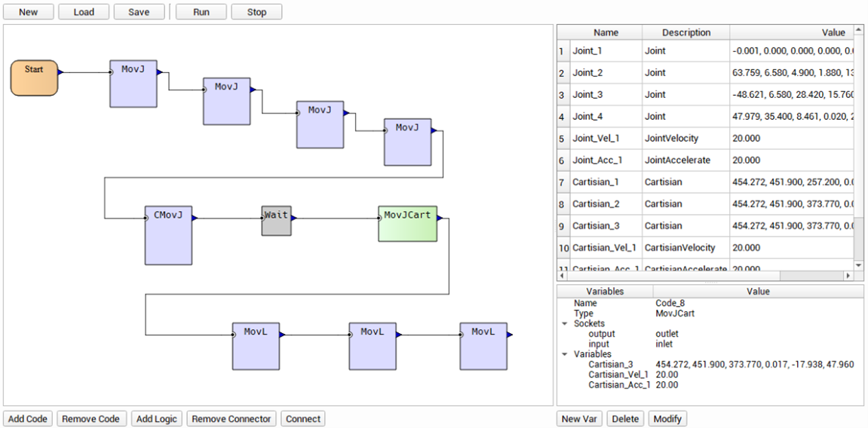Select the last MovL block on right
Image resolution: width=868 pixels, height=428 pixels.
[483, 347]
